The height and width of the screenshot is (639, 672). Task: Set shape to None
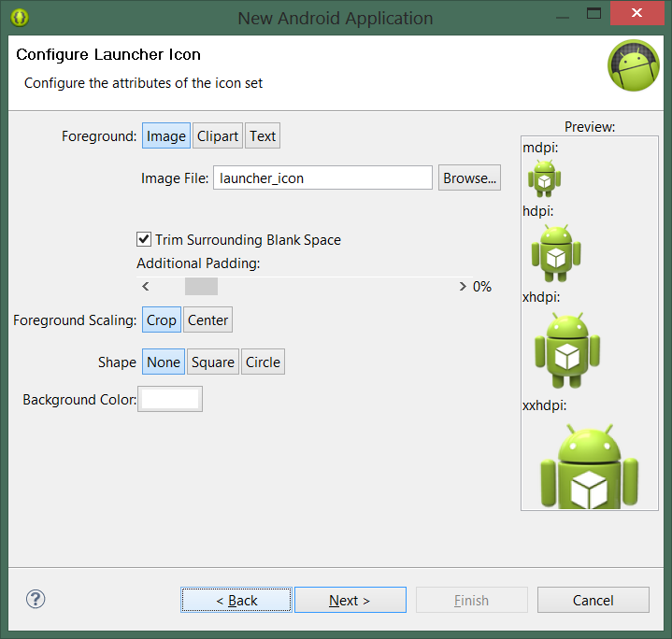tap(164, 362)
